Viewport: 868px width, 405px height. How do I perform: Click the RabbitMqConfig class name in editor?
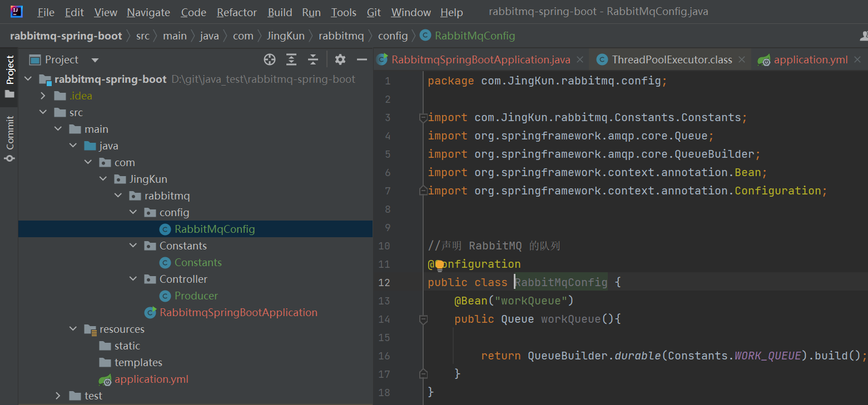[562, 282]
